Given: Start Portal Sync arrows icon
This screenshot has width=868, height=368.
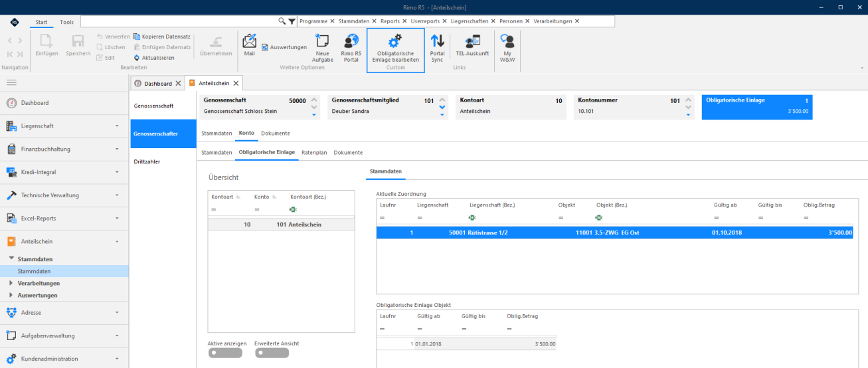Looking at the screenshot, I should click(x=437, y=41).
